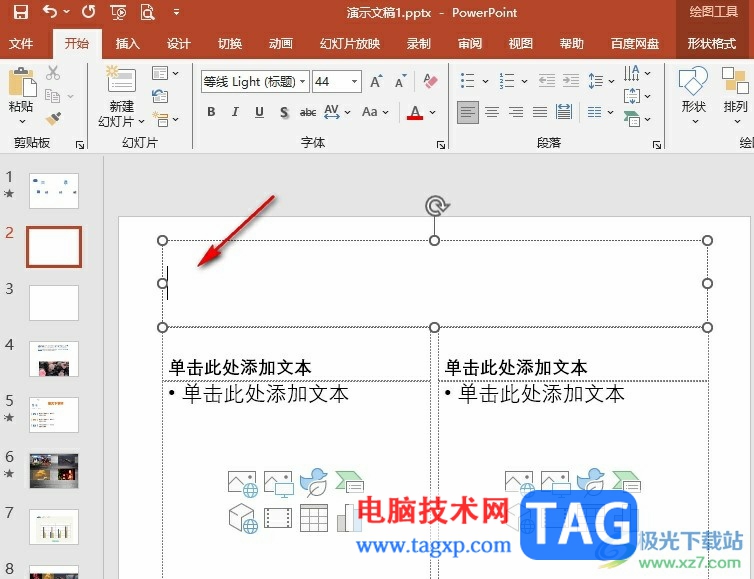Open font color dropdown arrow
Screen dimensions: 754x579
pos(432,112)
